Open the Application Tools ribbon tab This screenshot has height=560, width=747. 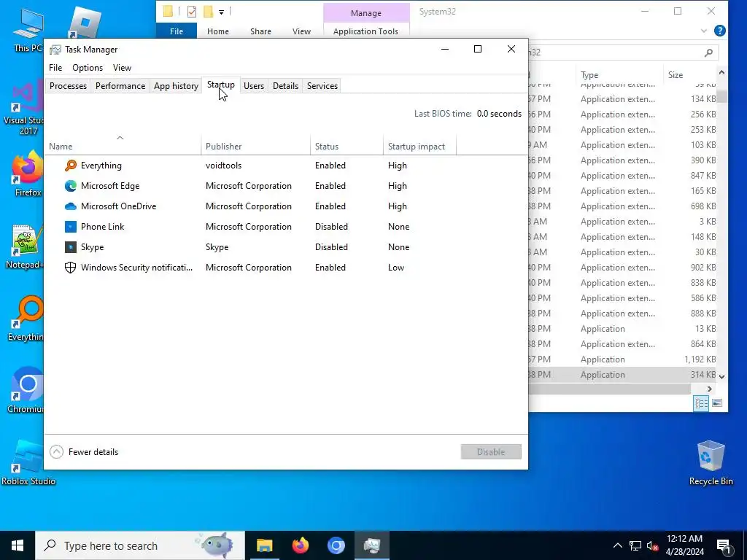coord(365,31)
